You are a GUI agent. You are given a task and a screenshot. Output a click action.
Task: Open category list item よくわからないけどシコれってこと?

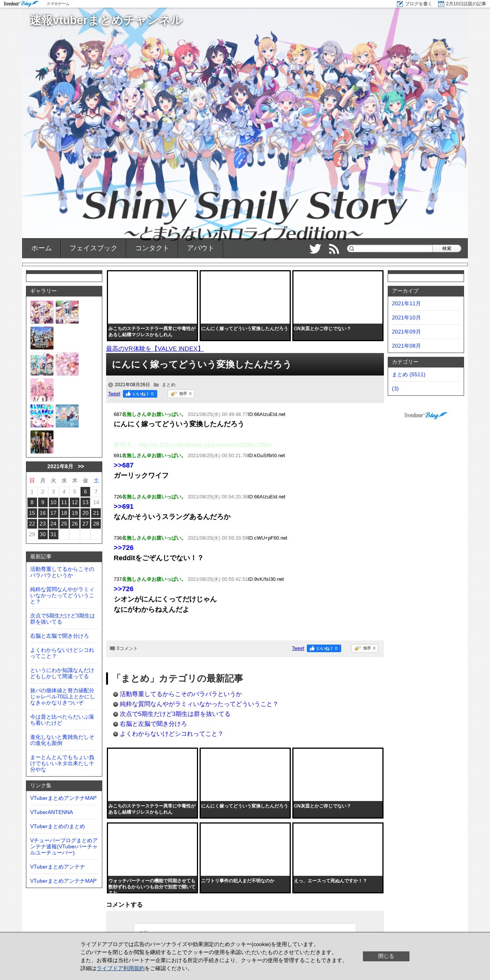tap(171, 734)
